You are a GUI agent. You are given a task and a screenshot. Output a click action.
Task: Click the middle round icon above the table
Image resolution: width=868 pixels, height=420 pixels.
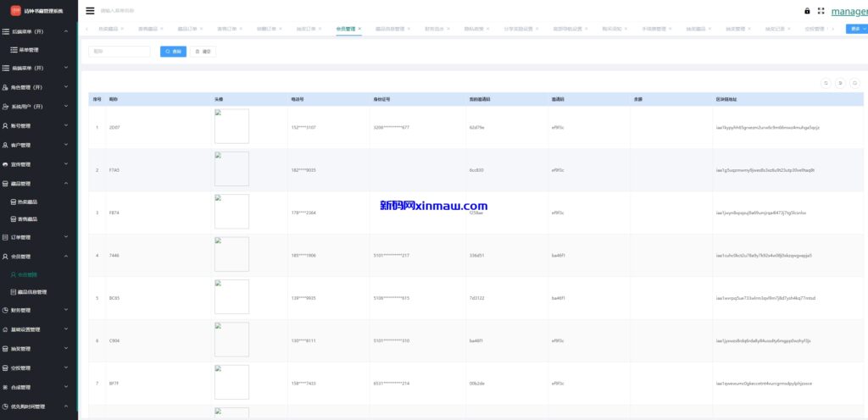tap(840, 82)
